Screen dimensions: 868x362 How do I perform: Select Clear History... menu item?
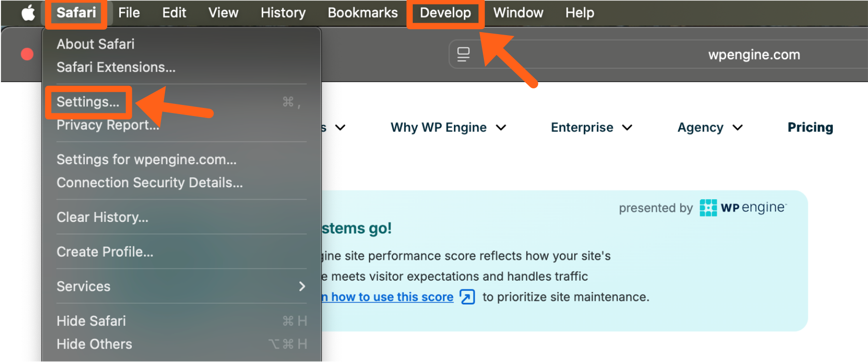coord(102,217)
